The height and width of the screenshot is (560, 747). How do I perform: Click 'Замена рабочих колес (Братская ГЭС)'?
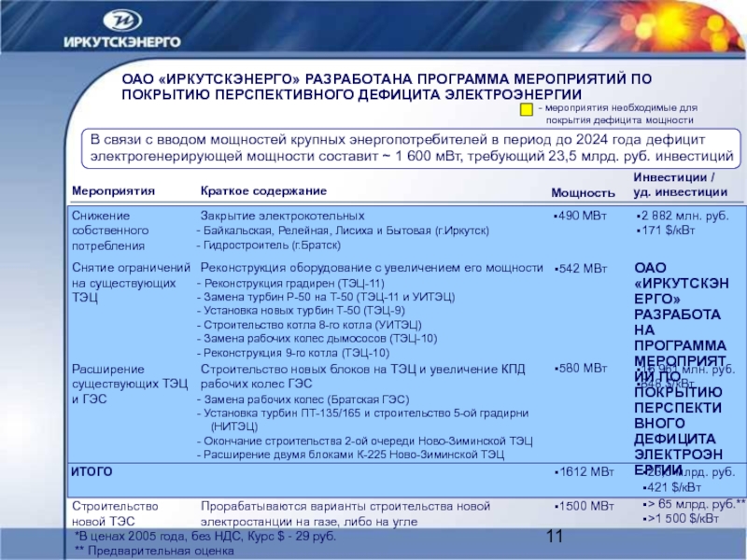[303, 399]
